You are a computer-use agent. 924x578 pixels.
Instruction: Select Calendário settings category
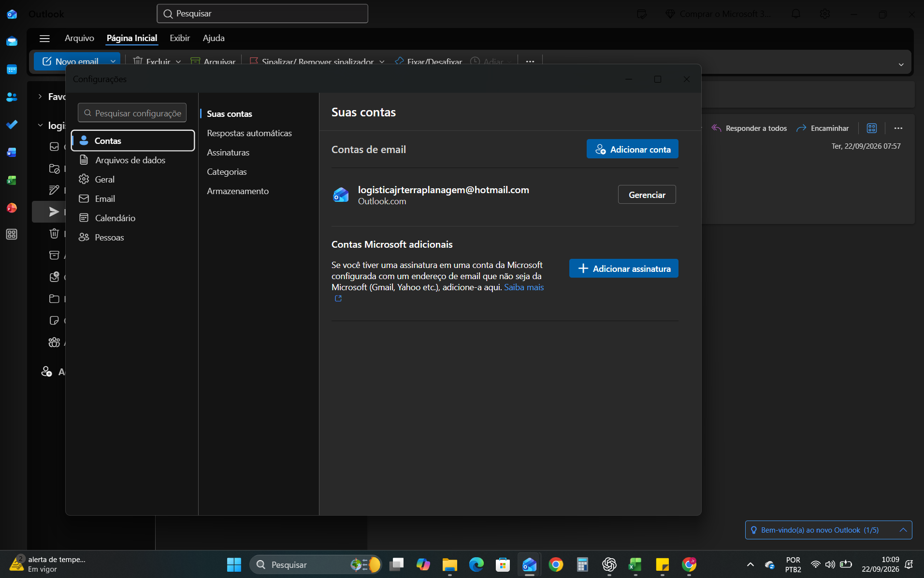pos(133,218)
